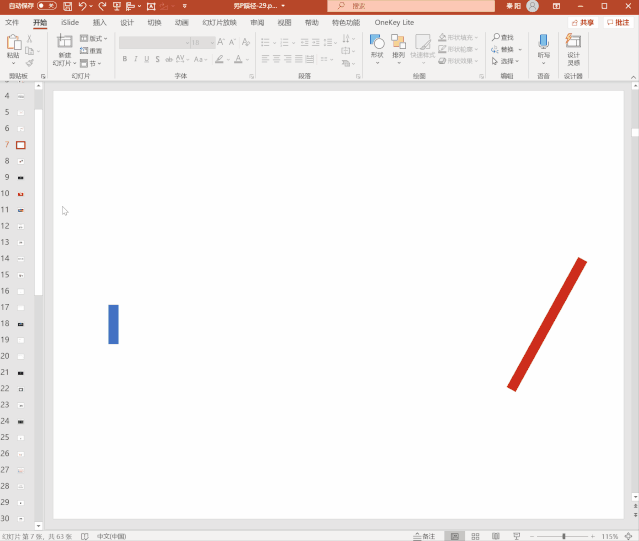Select slide 18 thumbnail
The image size is (639, 541).
tap(20, 324)
